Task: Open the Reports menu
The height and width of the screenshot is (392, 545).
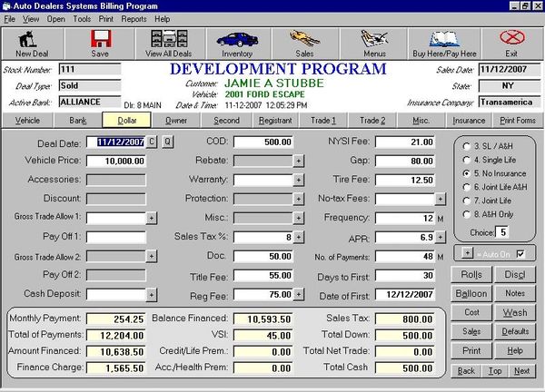Action: pos(134,18)
